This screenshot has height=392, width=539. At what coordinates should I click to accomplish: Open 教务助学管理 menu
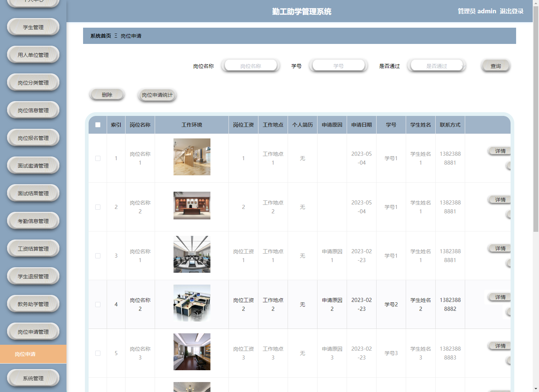[x=33, y=304]
